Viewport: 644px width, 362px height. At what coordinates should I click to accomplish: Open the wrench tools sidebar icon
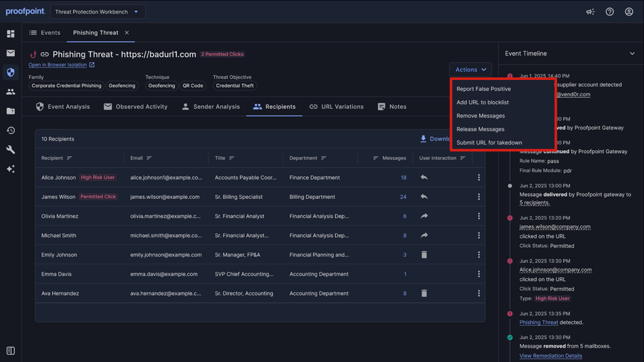click(x=11, y=150)
